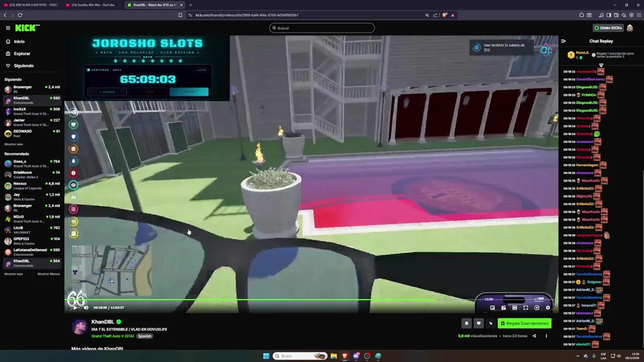The height and width of the screenshot is (362, 644).
Task: Click the Buscar search field on Kick
Action: [x=322, y=28]
